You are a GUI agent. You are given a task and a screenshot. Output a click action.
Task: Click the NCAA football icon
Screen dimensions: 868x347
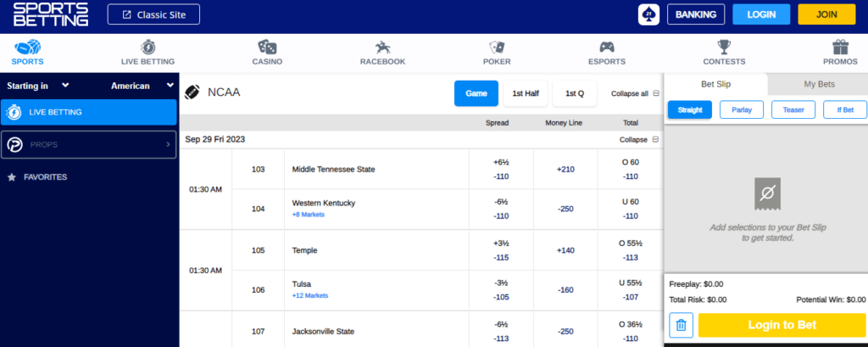[192, 92]
